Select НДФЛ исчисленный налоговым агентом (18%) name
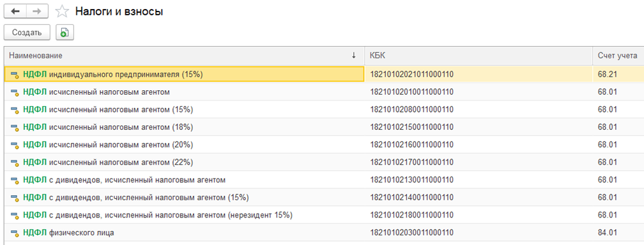Screen dimensions: 644x245 (x=108, y=127)
